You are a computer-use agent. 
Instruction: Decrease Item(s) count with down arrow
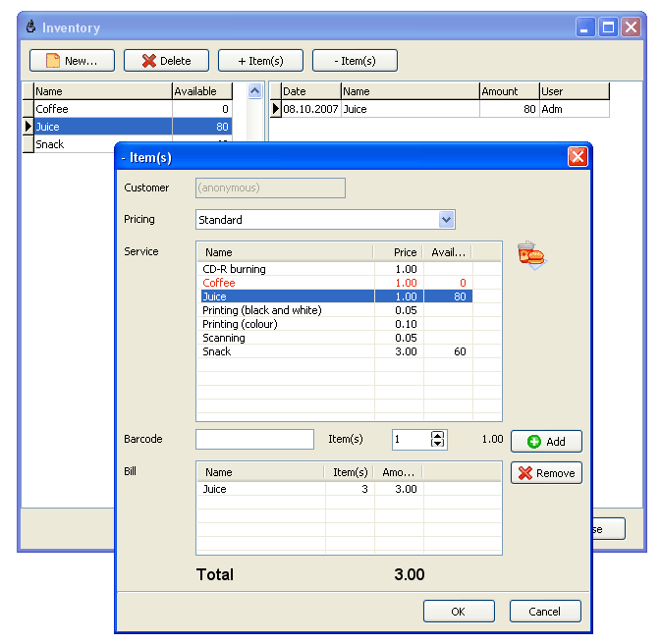click(438, 445)
